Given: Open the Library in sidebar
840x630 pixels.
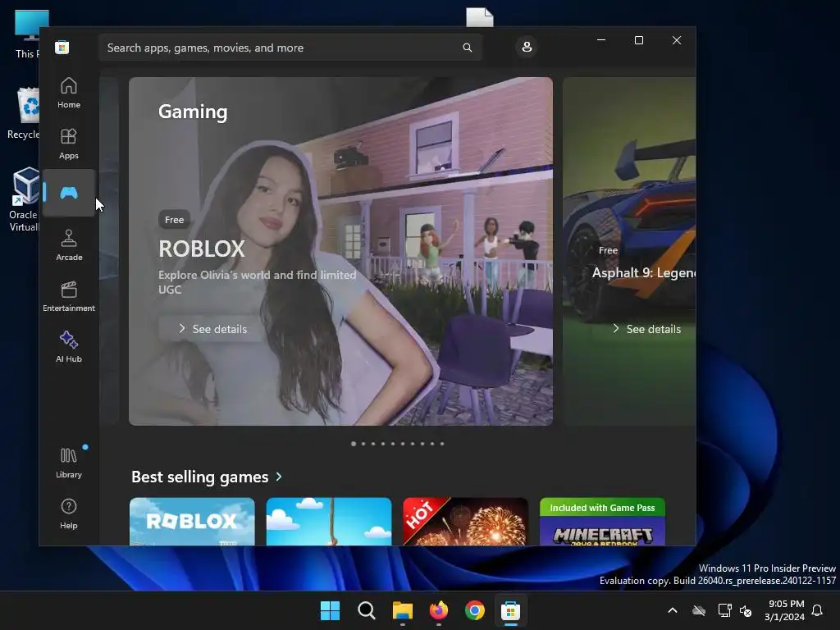Looking at the screenshot, I should click(x=69, y=463).
